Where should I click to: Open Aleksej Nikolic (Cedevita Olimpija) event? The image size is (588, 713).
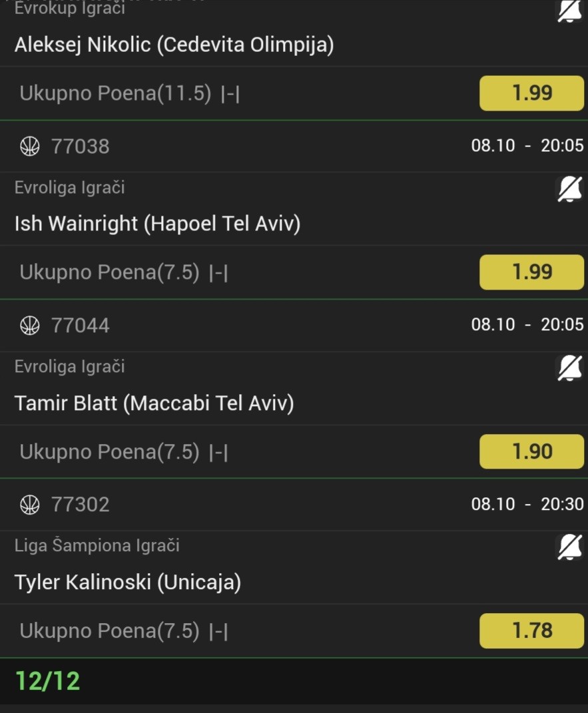click(x=174, y=45)
